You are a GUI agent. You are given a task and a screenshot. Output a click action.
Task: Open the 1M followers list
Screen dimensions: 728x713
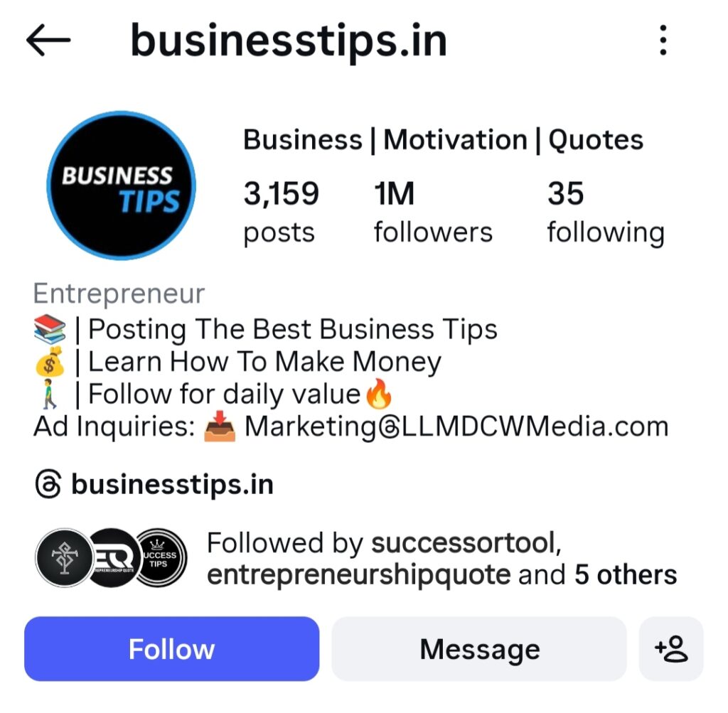pyautogui.click(x=433, y=213)
